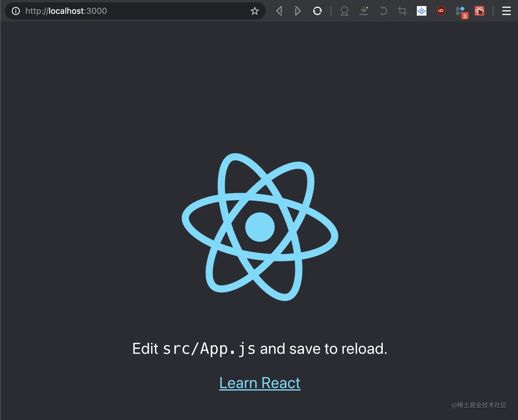Go back with the left arrow button
Image resolution: width=518 pixels, height=420 pixels.
(279, 11)
